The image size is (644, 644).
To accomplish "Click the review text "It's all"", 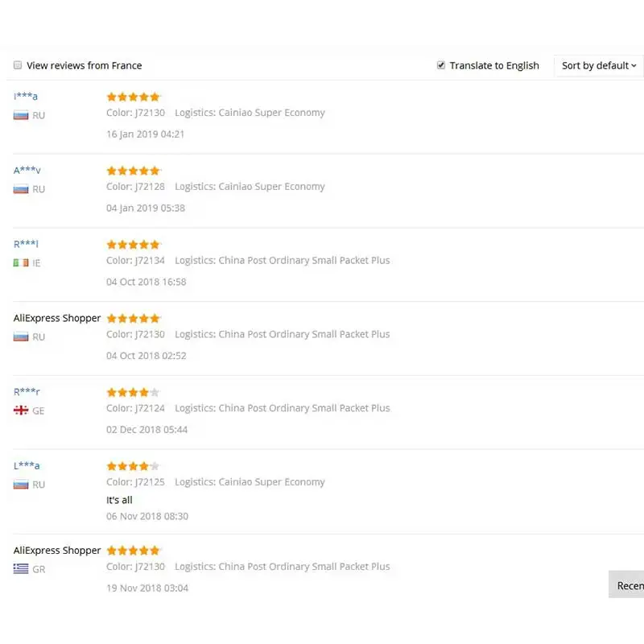I will coord(119,500).
